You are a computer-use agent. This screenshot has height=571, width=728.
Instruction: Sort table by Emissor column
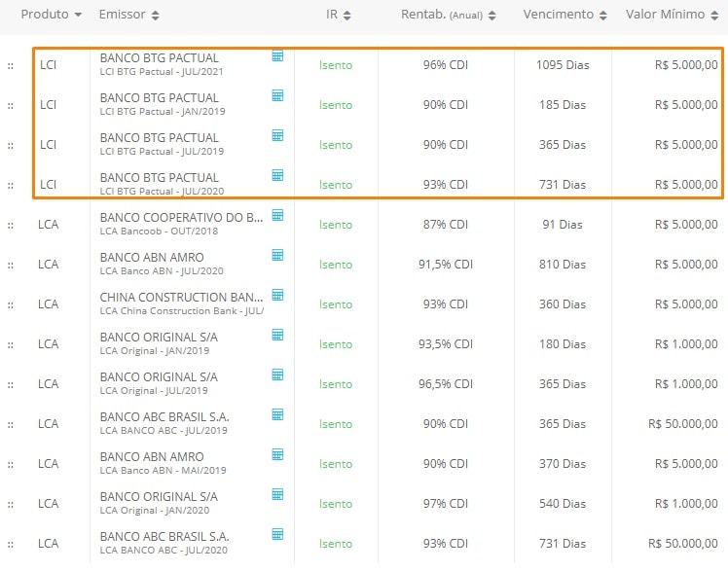pos(128,15)
